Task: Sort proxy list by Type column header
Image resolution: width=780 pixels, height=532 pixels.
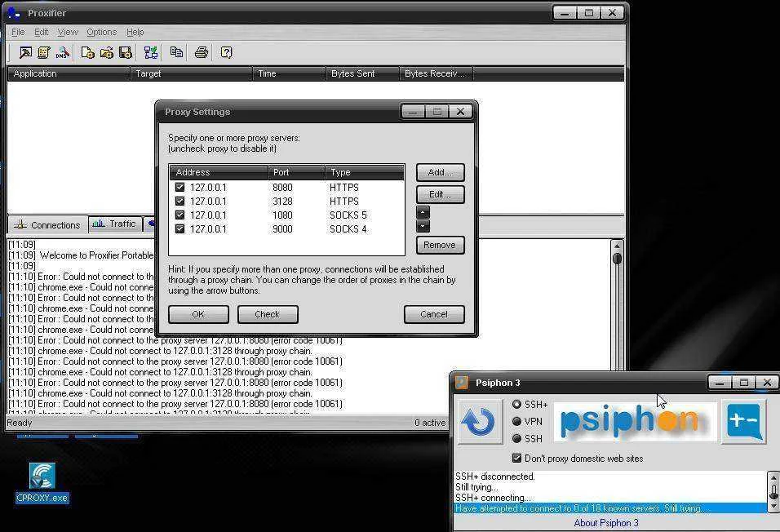Action: click(x=365, y=172)
